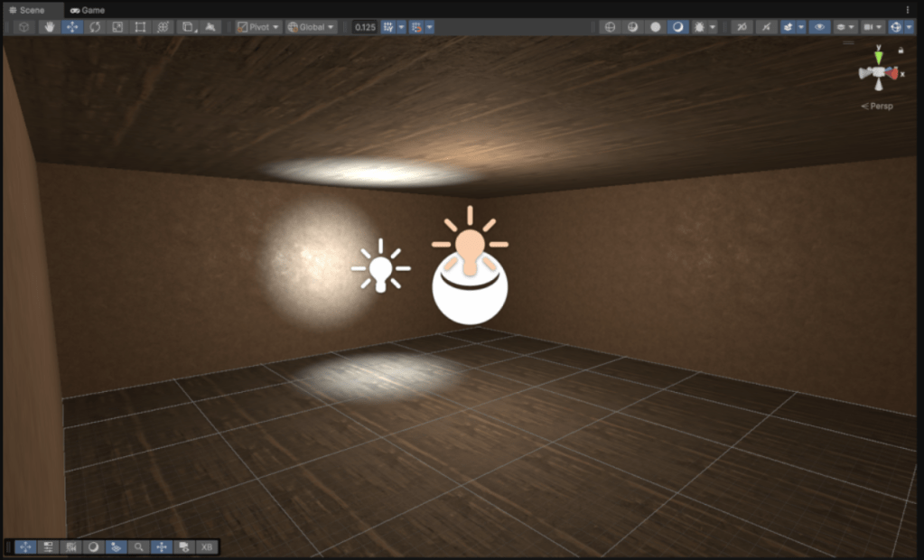Click the Persp projection label

pos(879,107)
